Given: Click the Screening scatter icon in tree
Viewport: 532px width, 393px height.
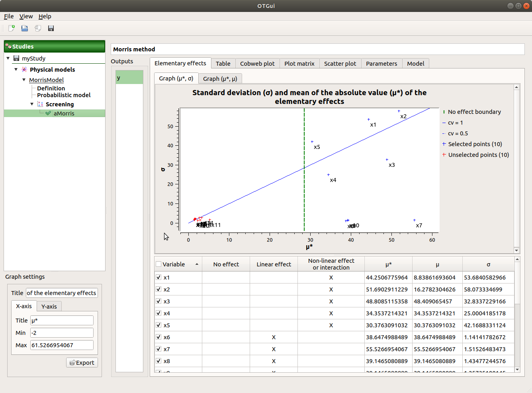Looking at the screenshot, I should point(40,104).
